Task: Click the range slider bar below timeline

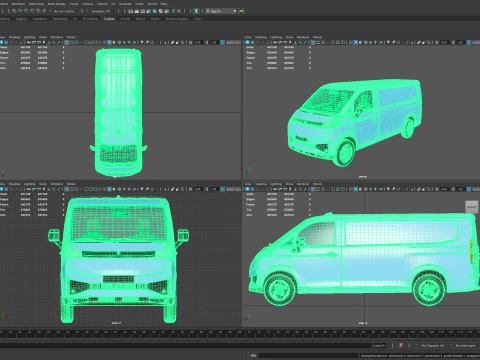Action: [187, 345]
